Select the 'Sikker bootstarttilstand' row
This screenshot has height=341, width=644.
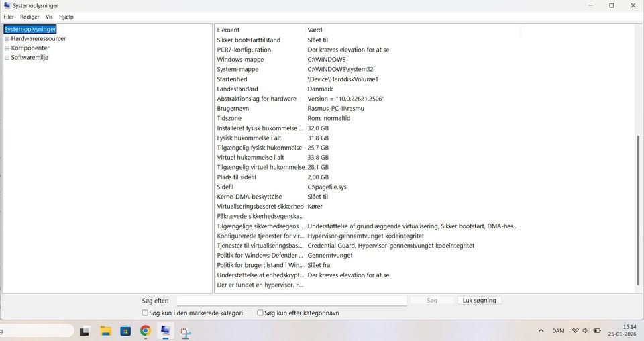[368, 40]
